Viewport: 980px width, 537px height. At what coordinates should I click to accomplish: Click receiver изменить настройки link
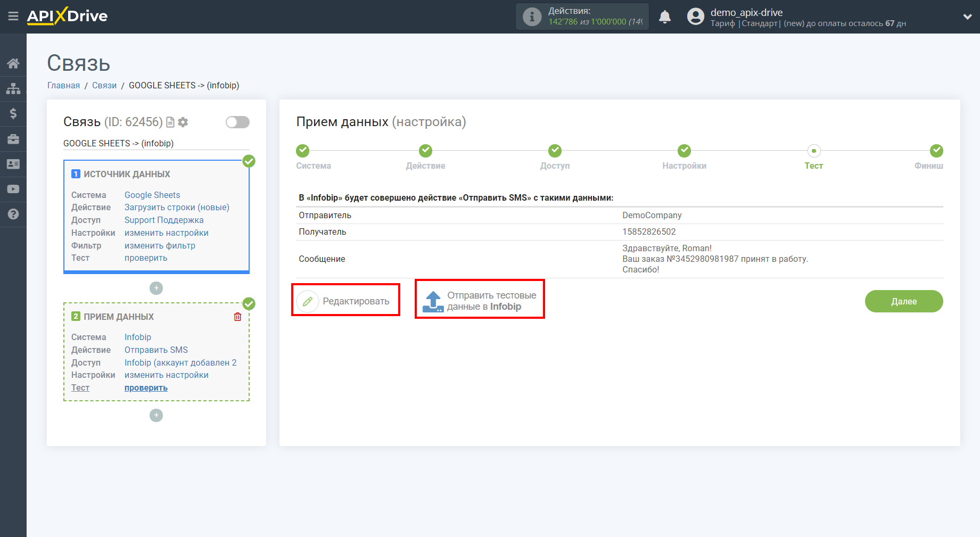tap(167, 375)
